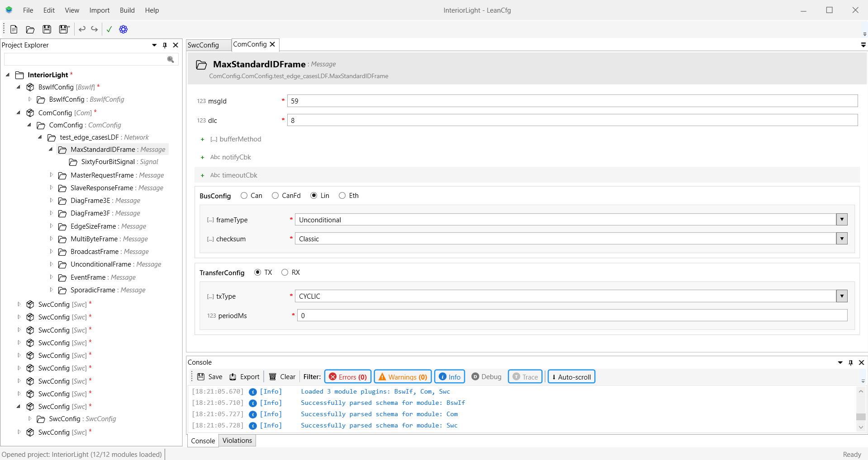Click the console vertical scrollbar thumb

861,417
